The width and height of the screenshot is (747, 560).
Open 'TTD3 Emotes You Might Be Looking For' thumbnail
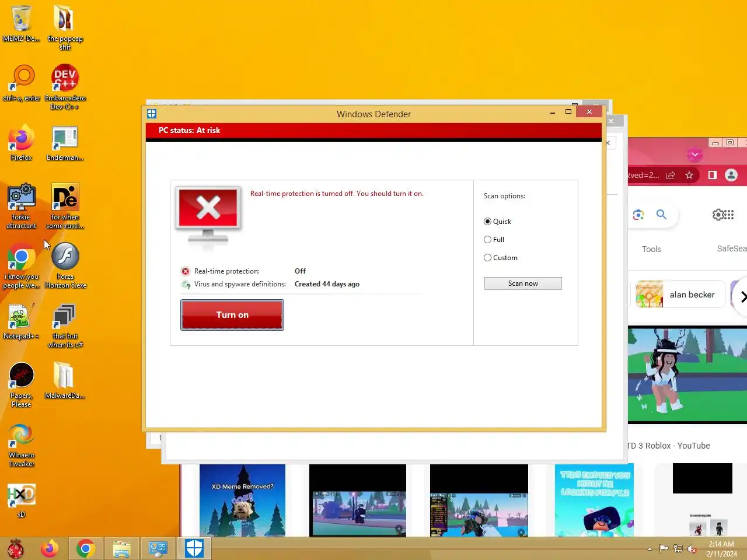pyautogui.click(x=594, y=501)
